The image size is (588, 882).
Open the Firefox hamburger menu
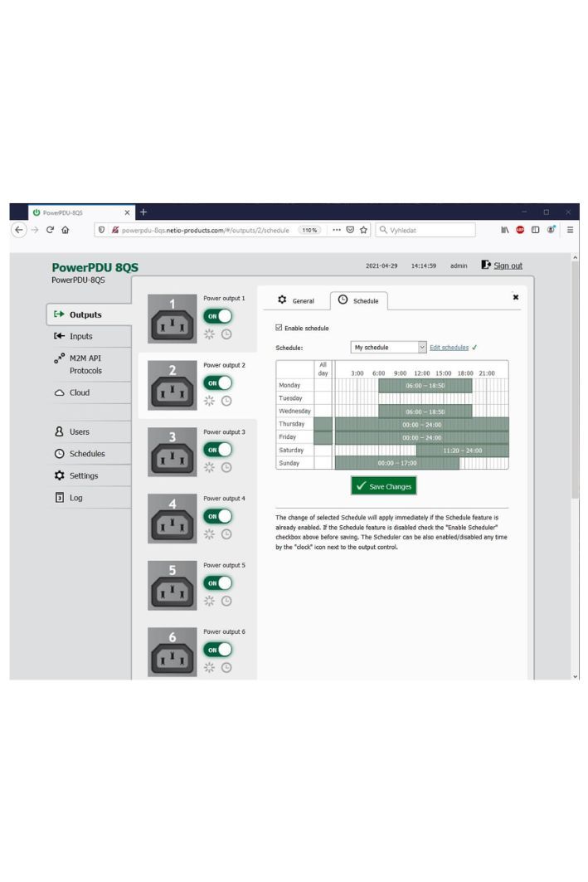(570, 230)
